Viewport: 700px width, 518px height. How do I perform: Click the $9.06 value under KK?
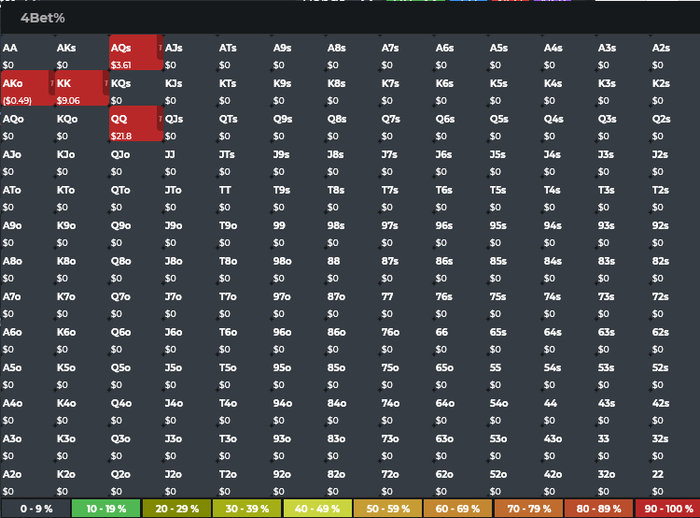click(68, 100)
